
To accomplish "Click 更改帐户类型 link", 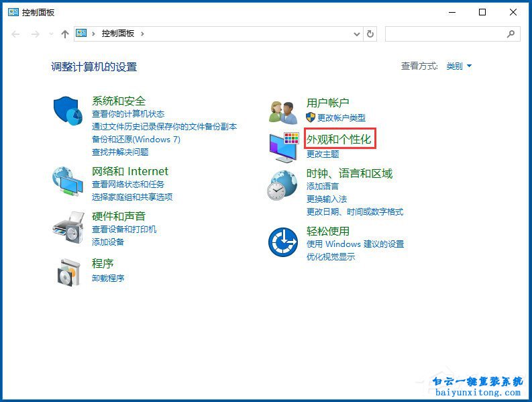I will coord(341,118).
